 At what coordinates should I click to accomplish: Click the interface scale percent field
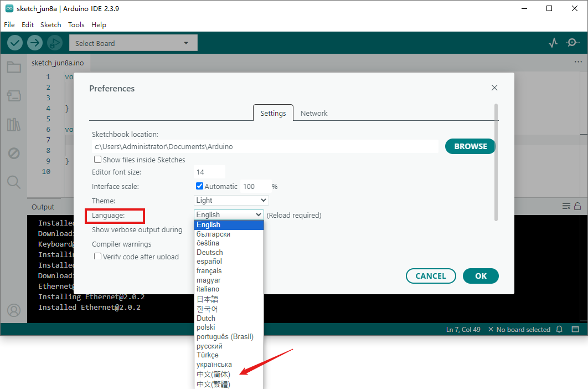255,186
